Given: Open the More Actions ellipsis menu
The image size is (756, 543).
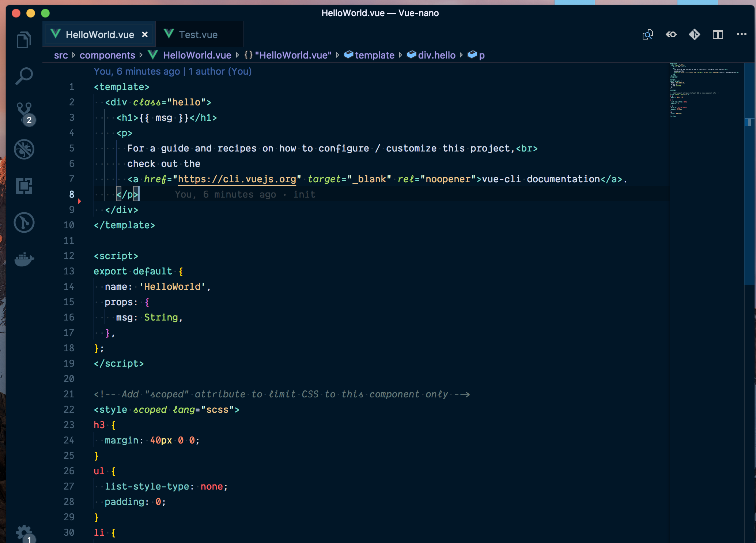Looking at the screenshot, I should [x=741, y=34].
